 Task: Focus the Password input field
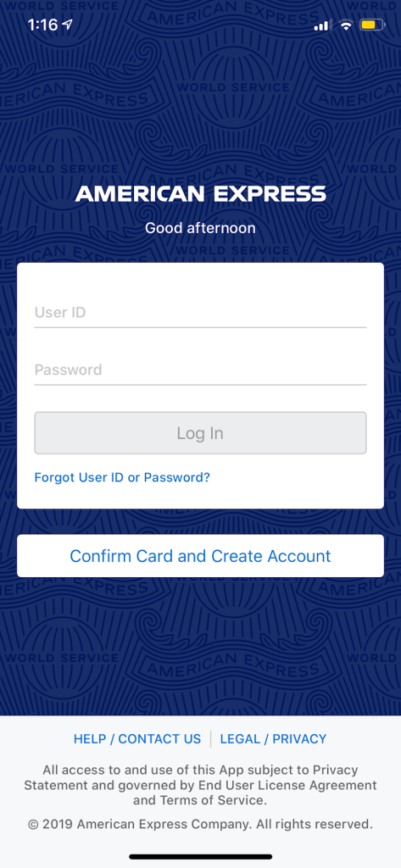pos(200,370)
